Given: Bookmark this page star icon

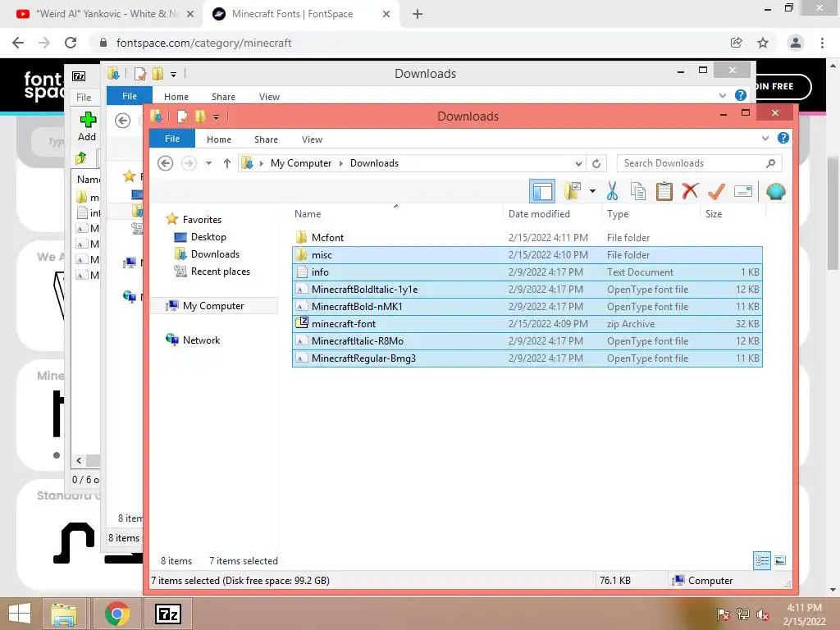Looking at the screenshot, I should coord(763,43).
